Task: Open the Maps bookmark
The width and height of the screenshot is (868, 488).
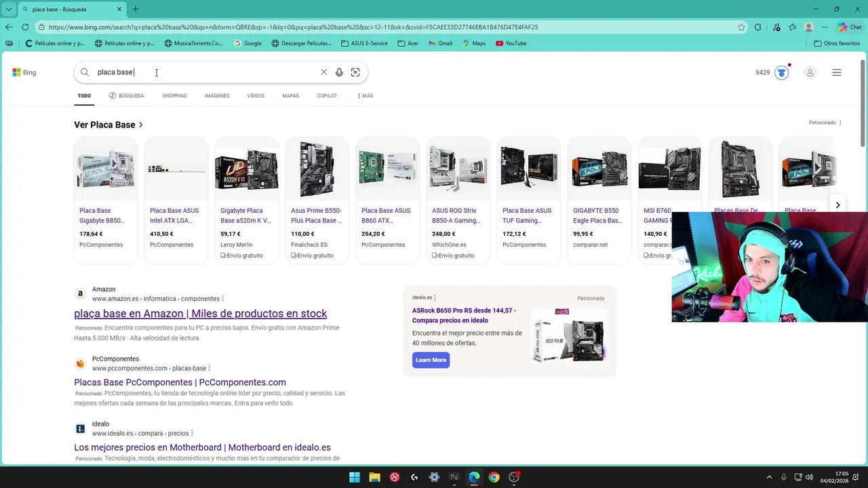Action: (x=474, y=43)
